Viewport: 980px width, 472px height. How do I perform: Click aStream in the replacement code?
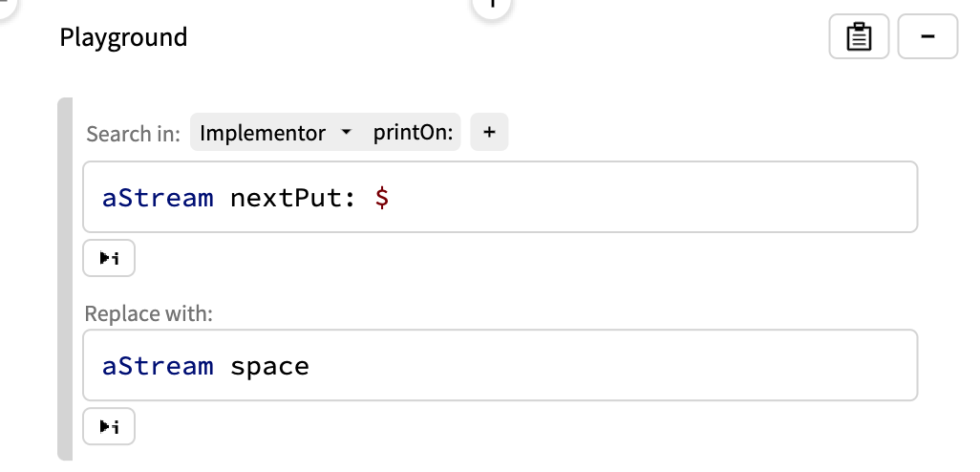coord(158,366)
